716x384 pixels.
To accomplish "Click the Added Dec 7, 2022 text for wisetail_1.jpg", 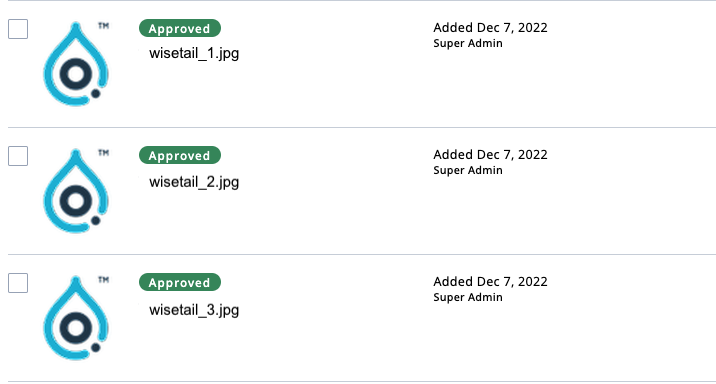I will click(490, 28).
